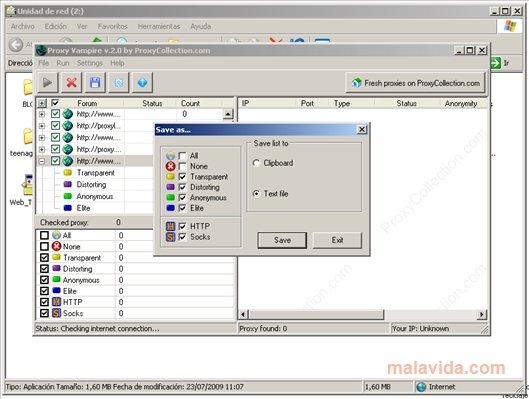Check the All box in Checked proxy list
The height and width of the screenshot is (399, 529).
click(x=44, y=235)
